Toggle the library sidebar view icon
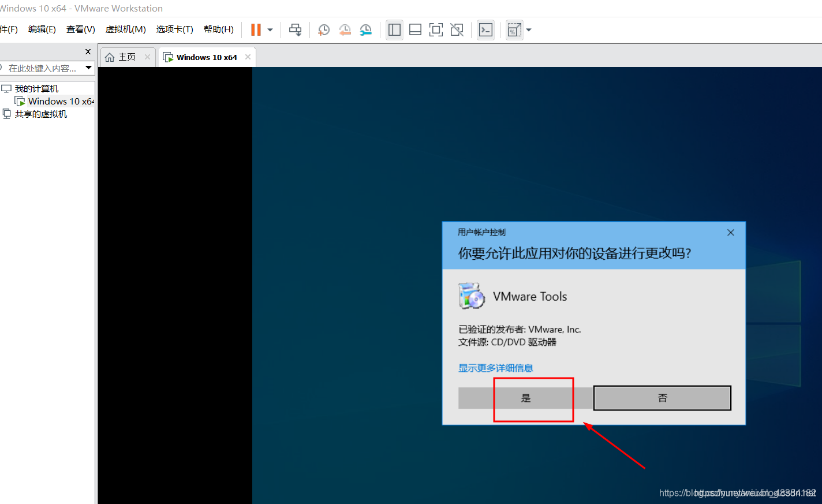 [395, 30]
